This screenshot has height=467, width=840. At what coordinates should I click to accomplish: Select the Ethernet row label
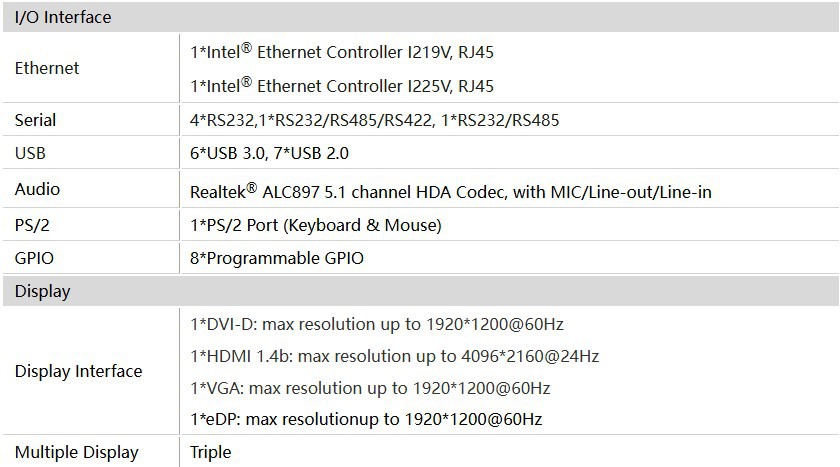pyautogui.click(x=47, y=68)
